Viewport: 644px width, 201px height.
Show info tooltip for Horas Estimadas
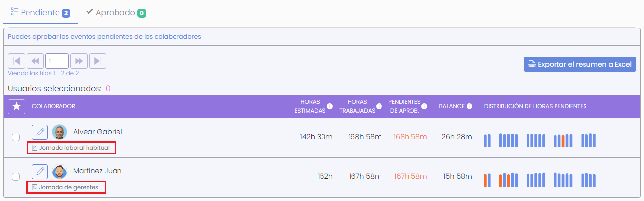[x=330, y=106]
